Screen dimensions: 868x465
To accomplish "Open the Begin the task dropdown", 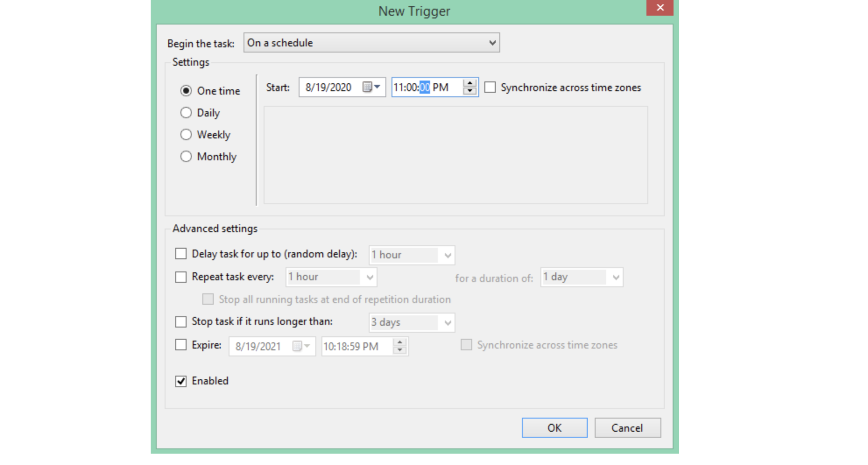I will tap(371, 43).
